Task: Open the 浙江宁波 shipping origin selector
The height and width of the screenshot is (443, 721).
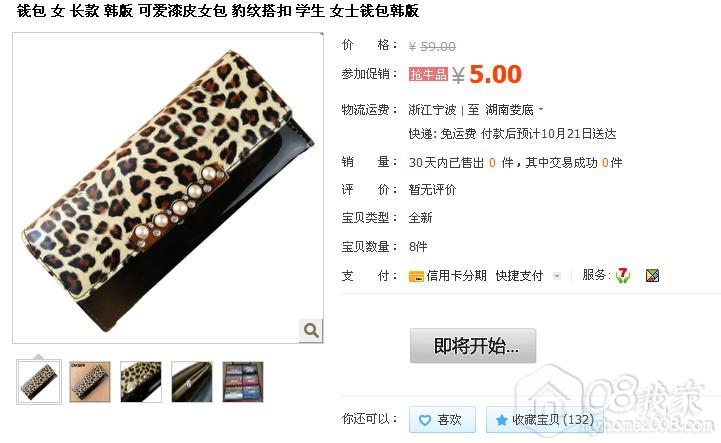Action: [432, 109]
